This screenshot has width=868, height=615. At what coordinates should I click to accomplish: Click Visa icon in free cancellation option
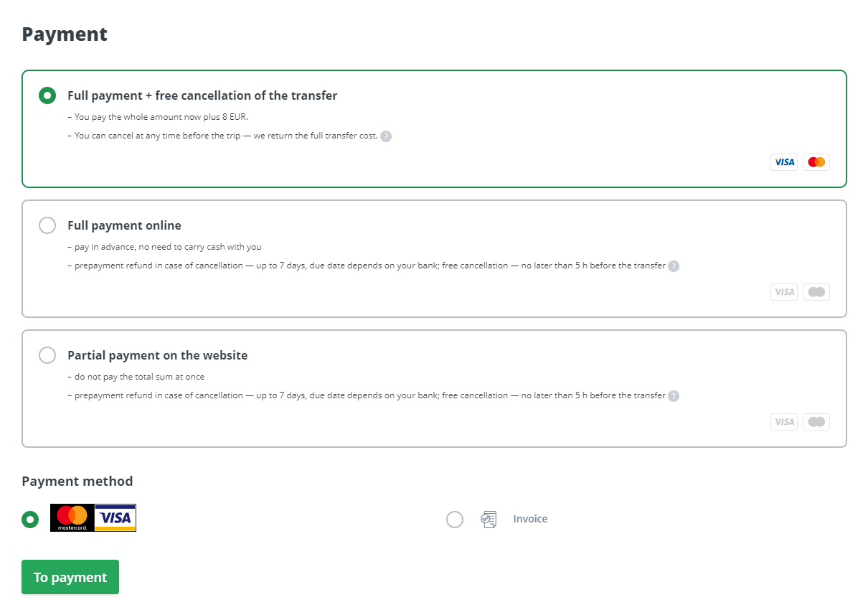pos(784,162)
